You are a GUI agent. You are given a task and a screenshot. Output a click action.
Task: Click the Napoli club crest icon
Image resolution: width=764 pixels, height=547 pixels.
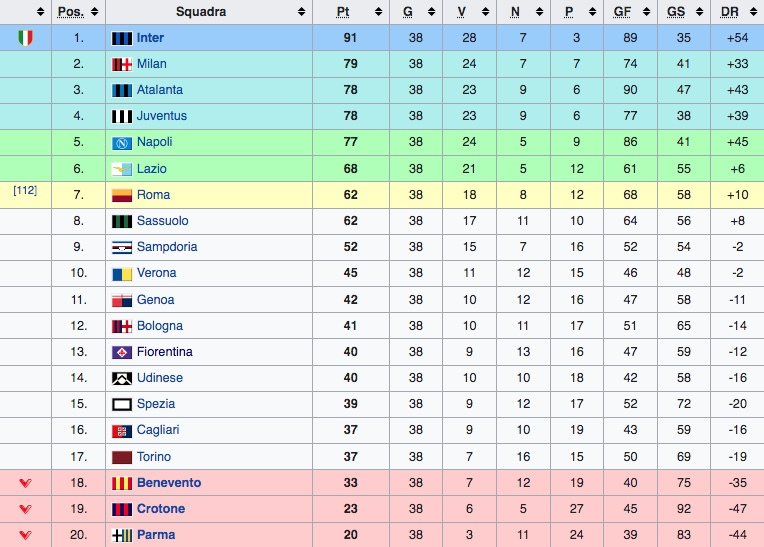coord(122,143)
